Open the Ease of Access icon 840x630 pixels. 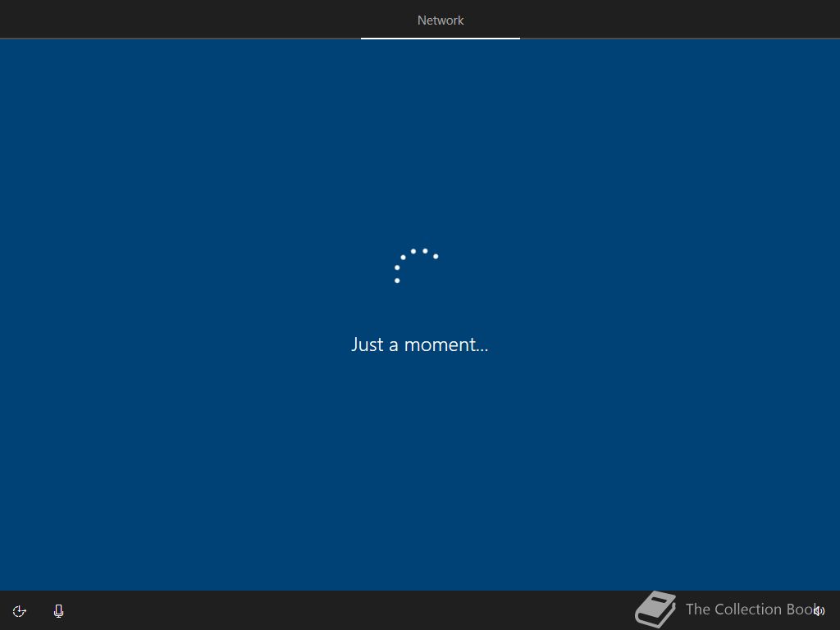pyautogui.click(x=20, y=611)
